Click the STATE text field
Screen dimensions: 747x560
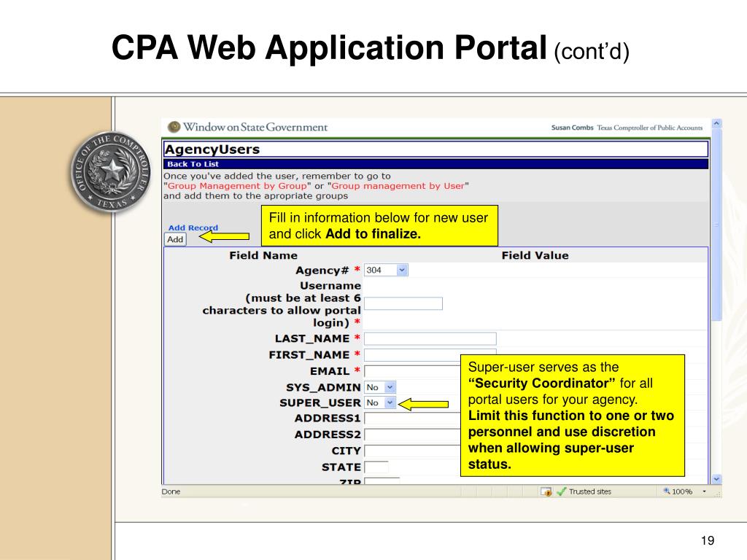pyautogui.click(x=376, y=467)
